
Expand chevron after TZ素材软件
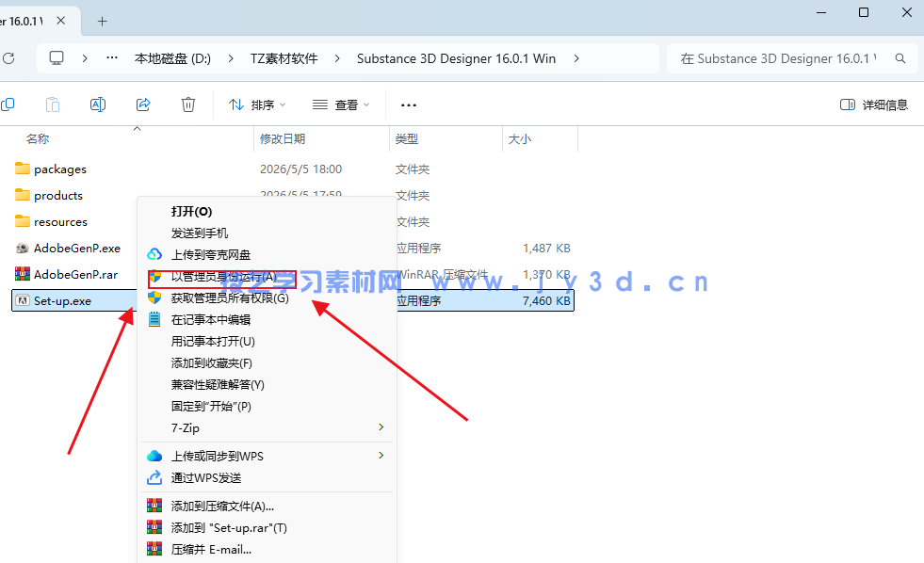[337, 58]
